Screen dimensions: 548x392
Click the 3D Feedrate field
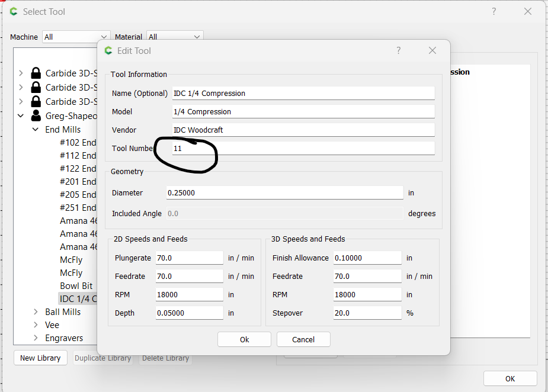[367, 277]
